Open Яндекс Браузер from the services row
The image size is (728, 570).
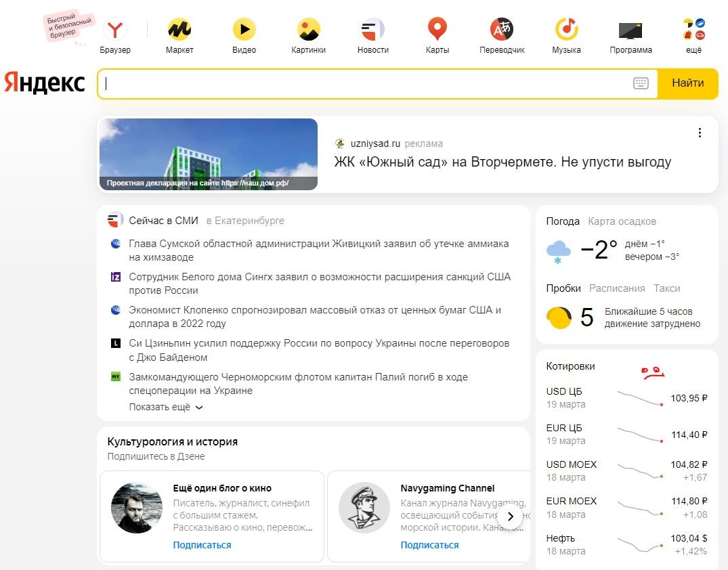point(114,30)
